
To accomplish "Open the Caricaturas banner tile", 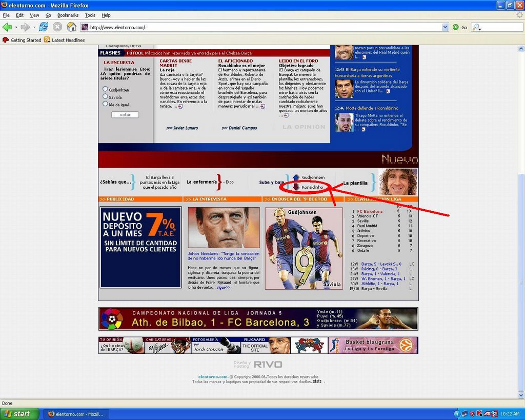I will click(168, 345).
